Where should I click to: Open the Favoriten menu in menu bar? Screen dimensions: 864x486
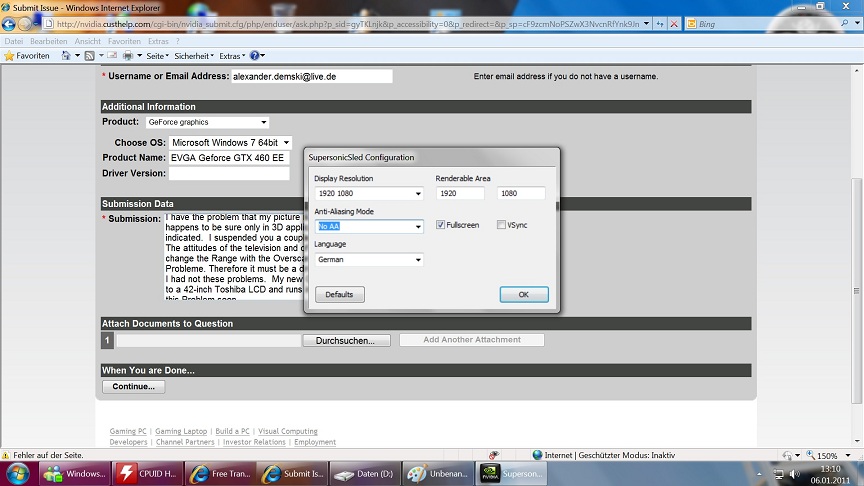(125, 41)
